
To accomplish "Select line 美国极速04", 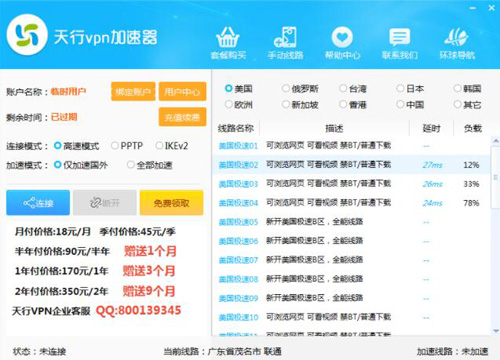I will pos(351,203).
